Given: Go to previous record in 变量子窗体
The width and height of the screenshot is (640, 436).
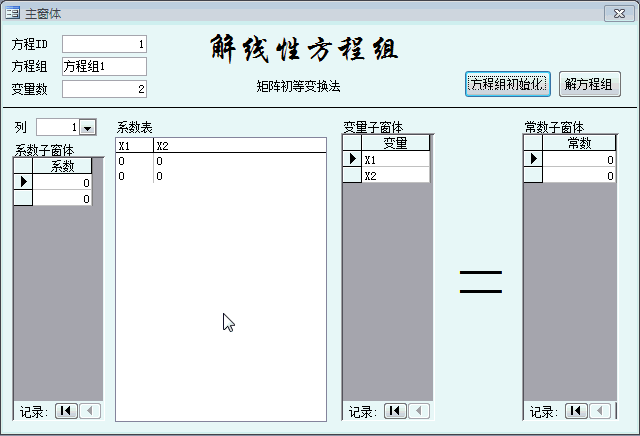Looking at the screenshot, I should (x=419, y=411).
